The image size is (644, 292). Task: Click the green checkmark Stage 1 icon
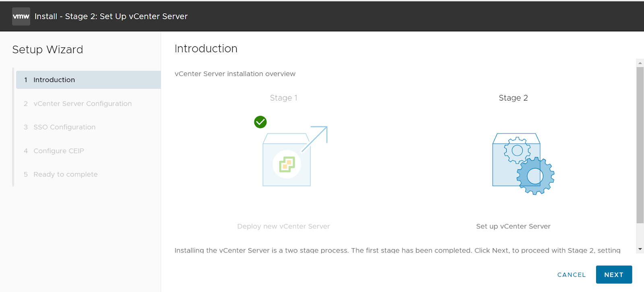(260, 122)
